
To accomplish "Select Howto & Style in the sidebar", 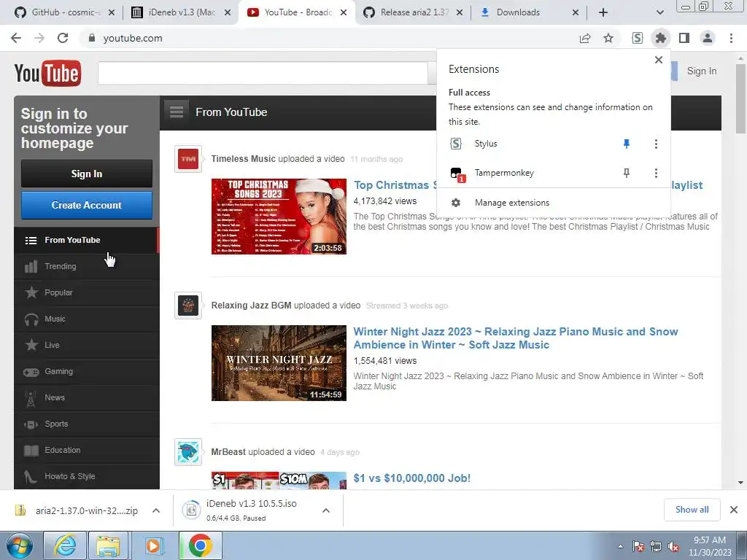I will click(x=87, y=476).
